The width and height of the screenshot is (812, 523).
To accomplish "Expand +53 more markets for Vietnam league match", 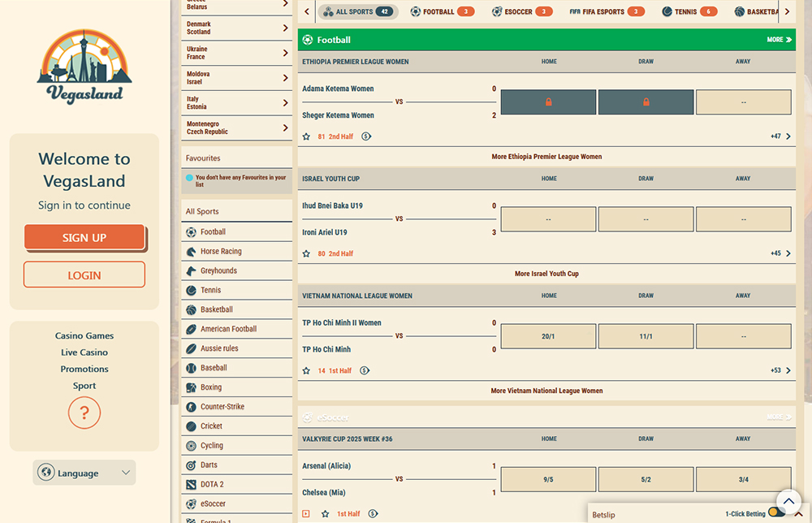I will (780, 370).
